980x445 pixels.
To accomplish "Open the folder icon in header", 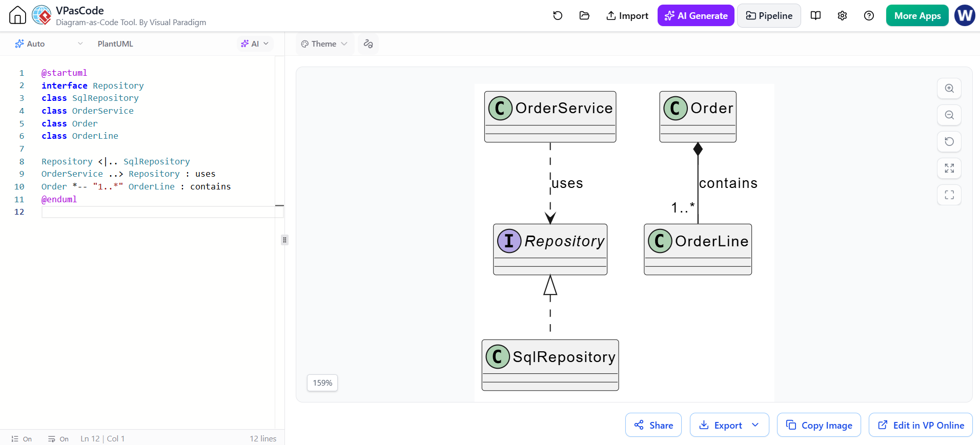I will coord(584,16).
